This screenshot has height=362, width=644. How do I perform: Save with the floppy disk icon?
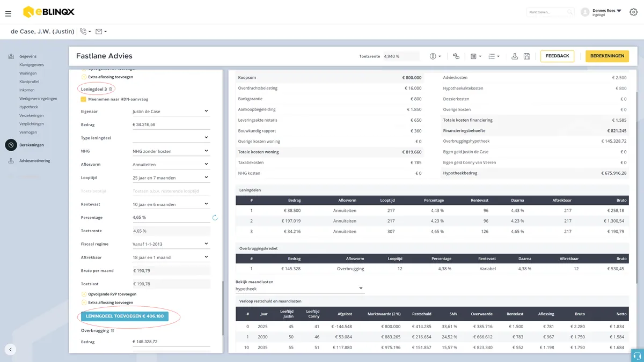pos(527,56)
